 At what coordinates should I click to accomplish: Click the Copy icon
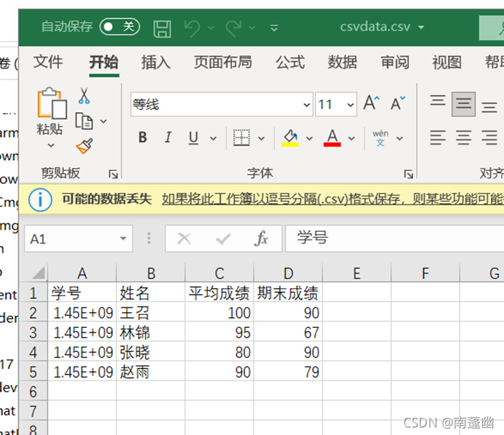(x=84, y=121)
